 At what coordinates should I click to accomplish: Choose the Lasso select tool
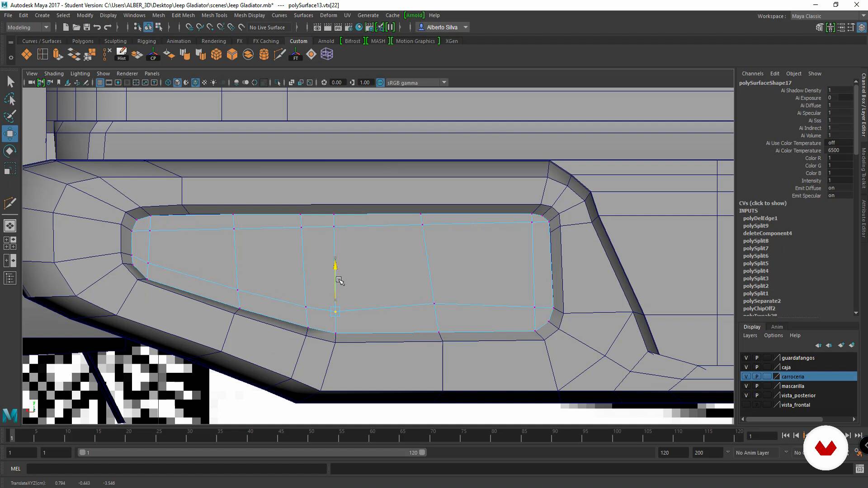pyautogui.click(x=10, y=99)
